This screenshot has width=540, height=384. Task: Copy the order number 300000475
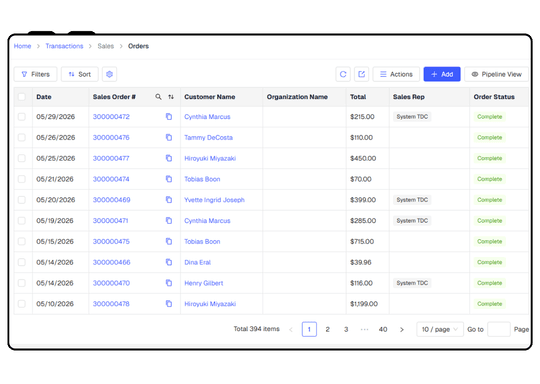tap(169, 241)
